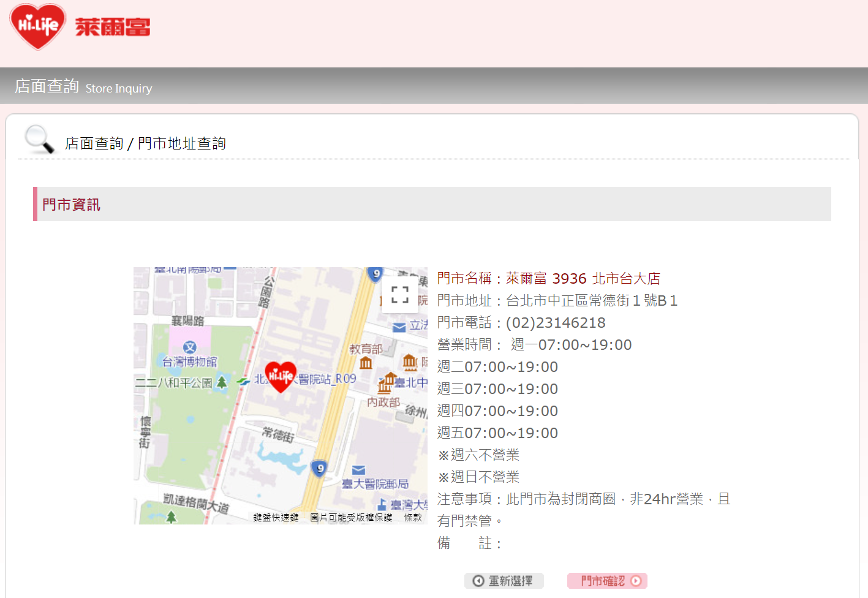Click the 週一07:00~19:00 hours line

571,345
